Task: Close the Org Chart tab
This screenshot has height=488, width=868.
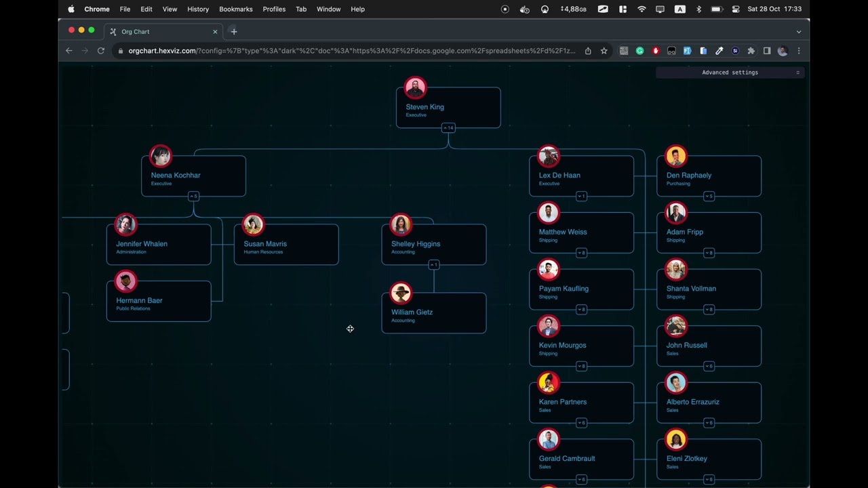Action: pyautogui.click(x=216, y=32)
